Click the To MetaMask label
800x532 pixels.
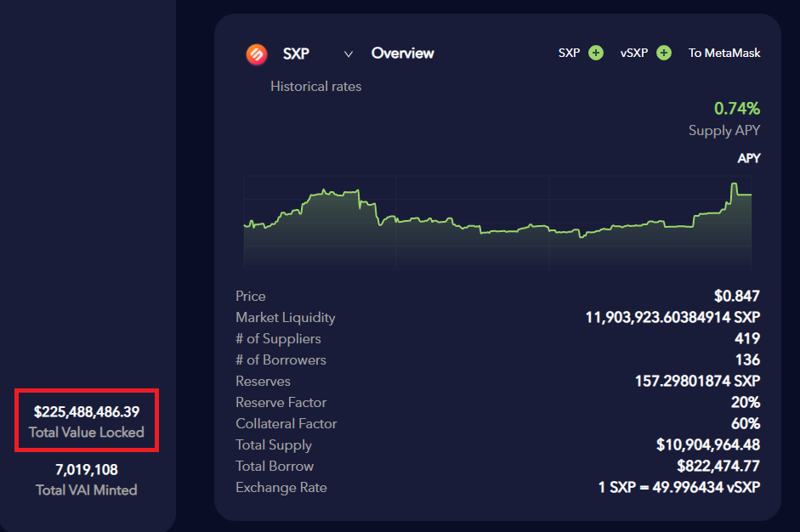coord(724,53)
